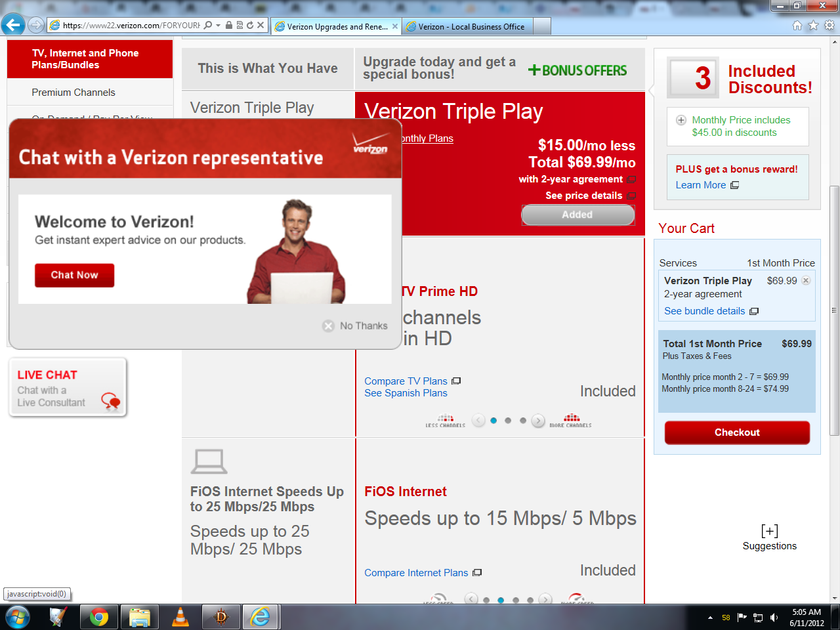Open TV, Internet and Phone Plans/Bundles menu
This screenshot has width=840, height=630.
90,59
